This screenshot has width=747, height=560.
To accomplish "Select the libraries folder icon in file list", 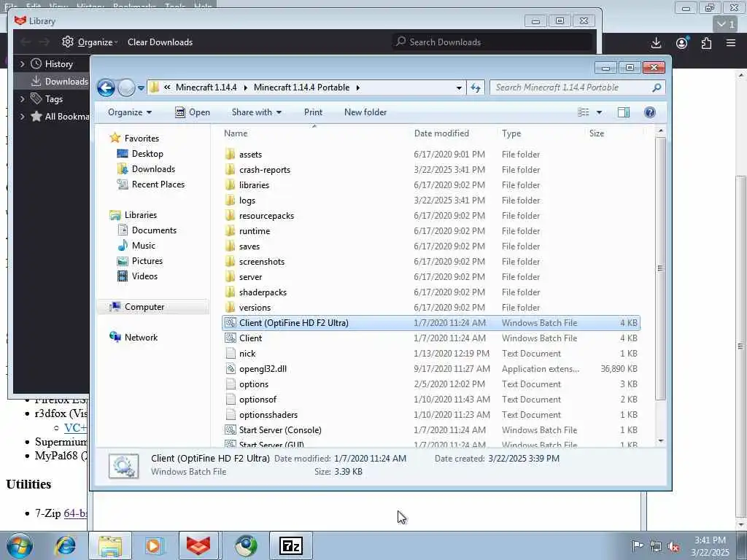I will 230,184.
